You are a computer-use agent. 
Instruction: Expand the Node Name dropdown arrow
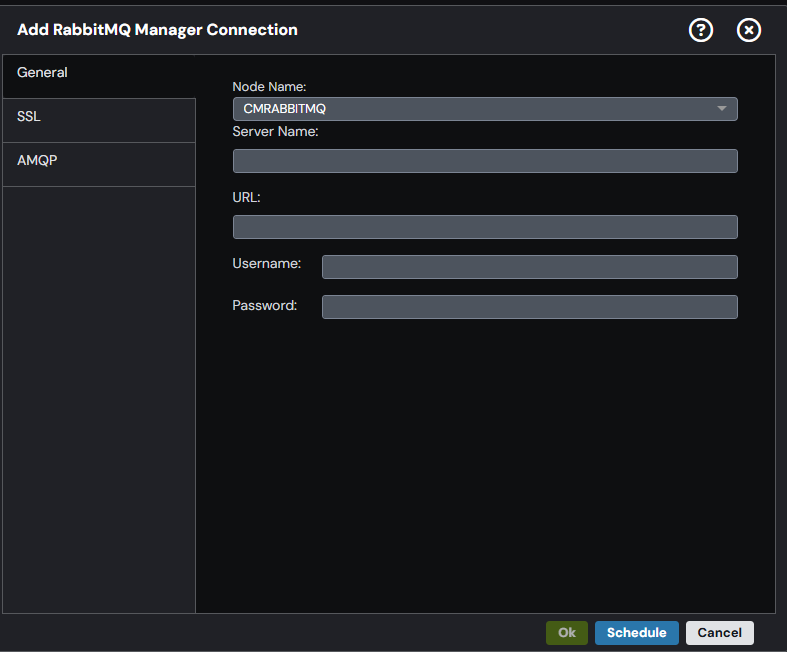click(722, 109)
